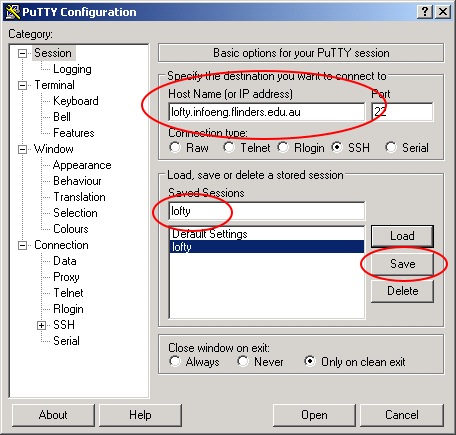The width and height of the screenshot is (456, 435).
Task: Collapse the Connection category
Action: [x=22, y=246]
